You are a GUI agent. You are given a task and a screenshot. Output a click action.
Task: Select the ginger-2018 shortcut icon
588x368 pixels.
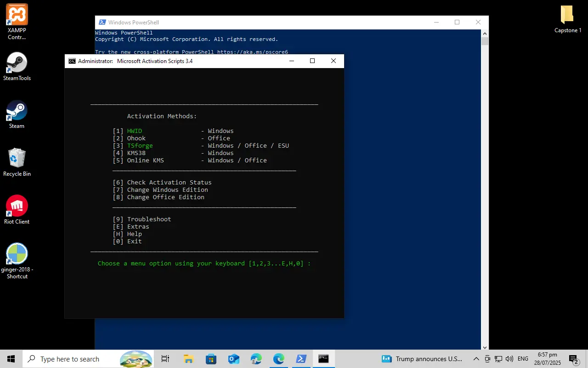(x=17, y=261)
